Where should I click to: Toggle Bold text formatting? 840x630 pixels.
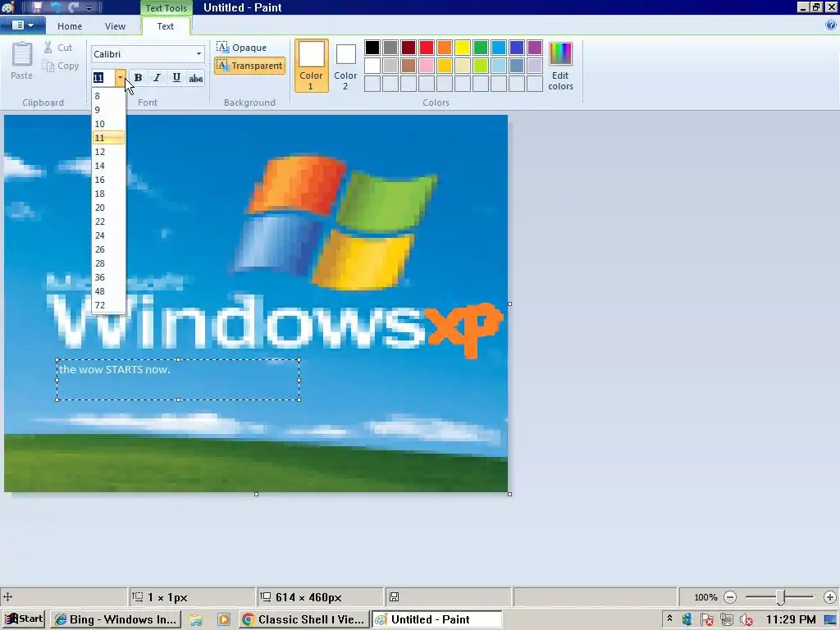pyautogui.click(x=138, y=78)
